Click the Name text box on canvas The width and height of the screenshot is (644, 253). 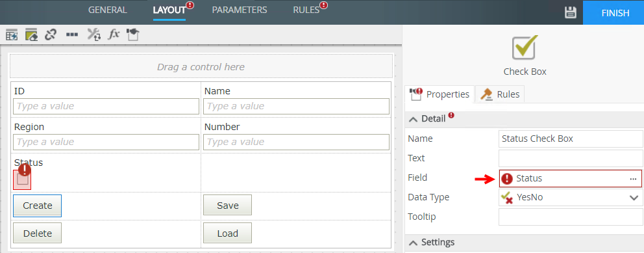296,106
